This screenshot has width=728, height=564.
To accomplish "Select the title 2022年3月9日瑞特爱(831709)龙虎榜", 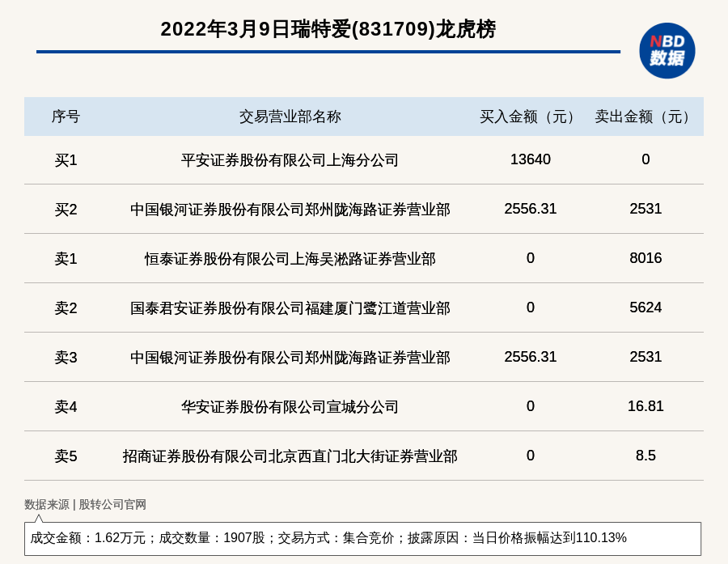I will coord(328,29).
